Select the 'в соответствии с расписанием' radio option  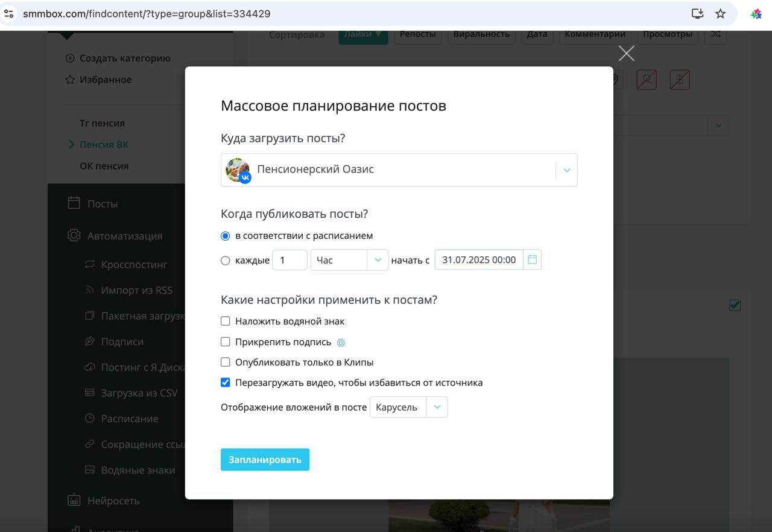[x=225, y=236]
